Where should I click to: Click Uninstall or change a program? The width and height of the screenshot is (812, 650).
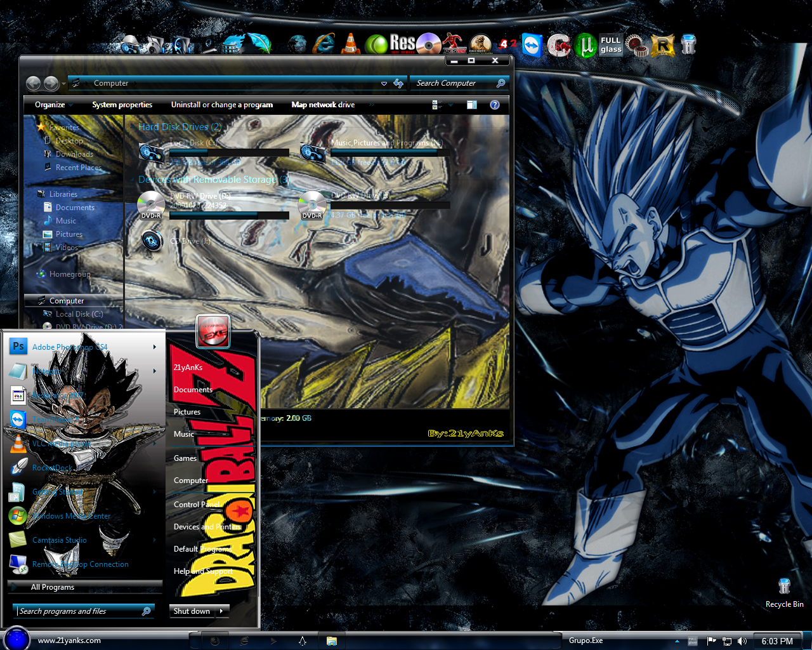tap(222, 105)
